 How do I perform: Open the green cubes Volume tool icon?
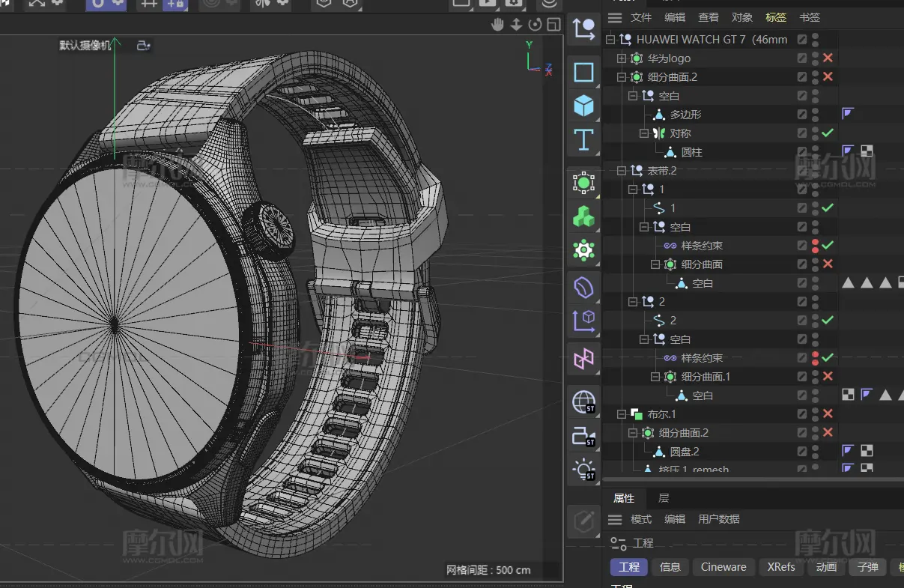pos(583,216)
